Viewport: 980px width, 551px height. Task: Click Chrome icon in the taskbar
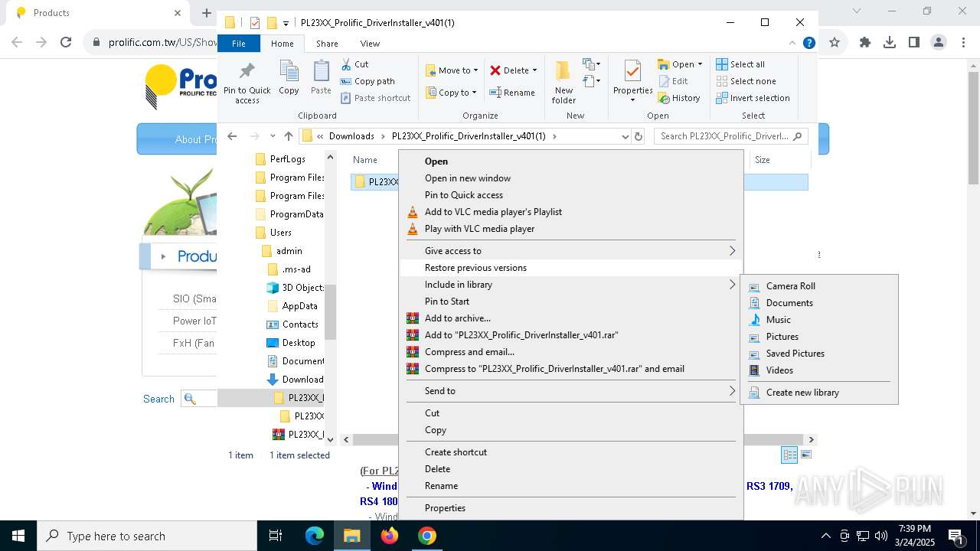[427, 536]
